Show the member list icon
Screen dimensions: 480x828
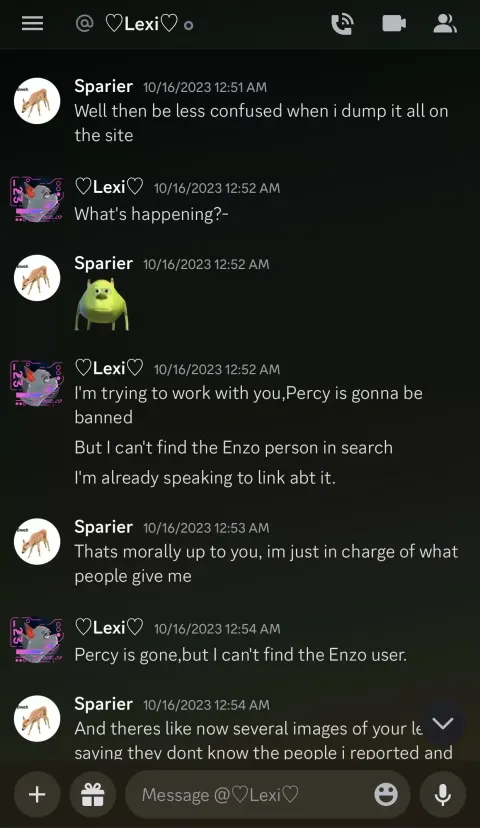(x=445, y=23)
